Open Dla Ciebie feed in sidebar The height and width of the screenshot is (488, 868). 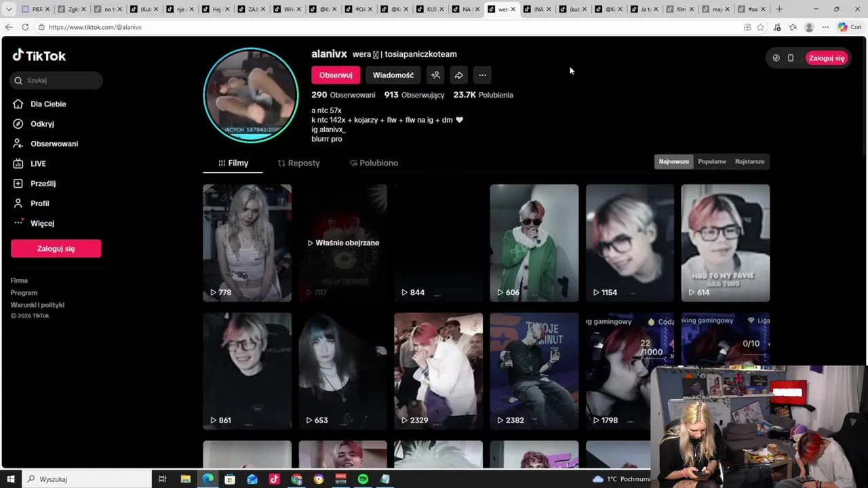[41, 104]
